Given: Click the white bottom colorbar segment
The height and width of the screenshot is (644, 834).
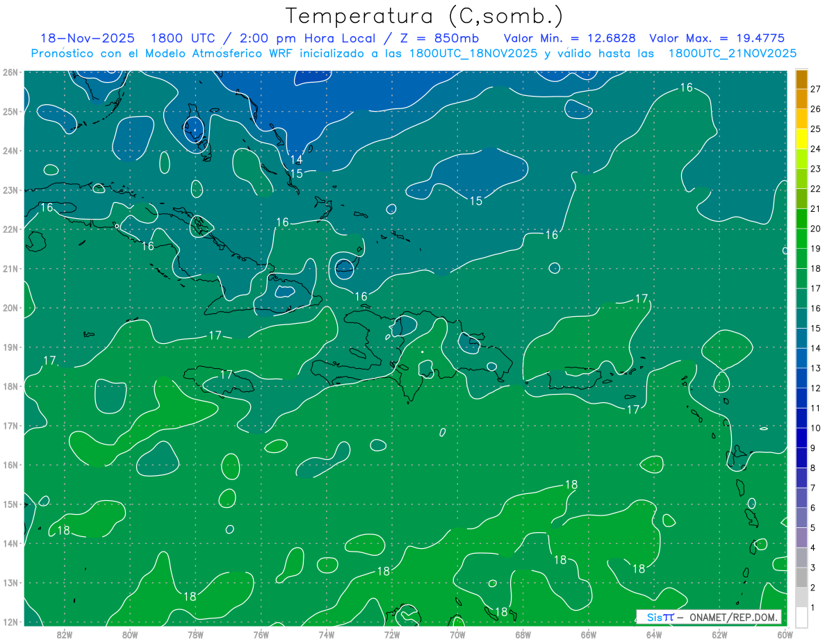Looking at the screenshot, I should tap(801, 617).
